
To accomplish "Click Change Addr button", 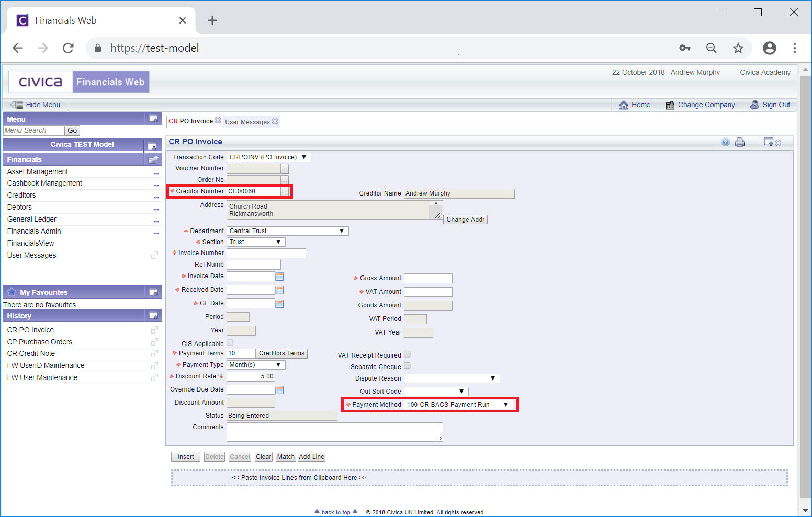I will pyautogui.click(x=466, y=220).
